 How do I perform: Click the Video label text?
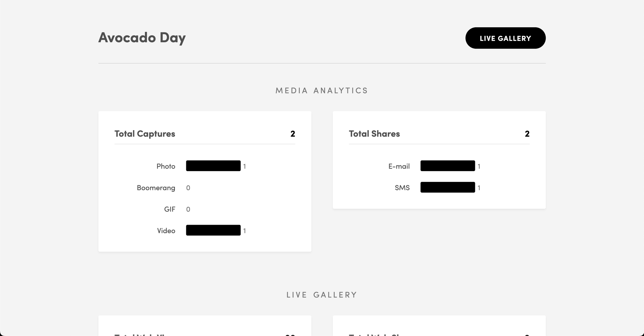[x=166, y=231]
